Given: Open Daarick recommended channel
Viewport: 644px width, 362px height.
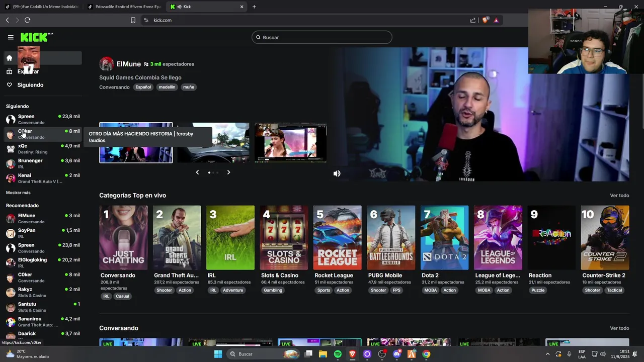Looking at the screenshot, I should tap(43, 335).
